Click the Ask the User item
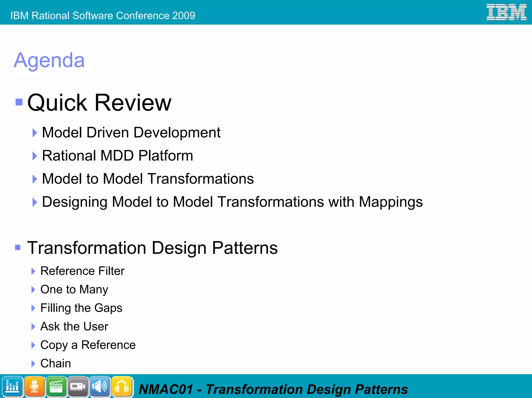The image size is (532, 398). (x=74, y=326)
